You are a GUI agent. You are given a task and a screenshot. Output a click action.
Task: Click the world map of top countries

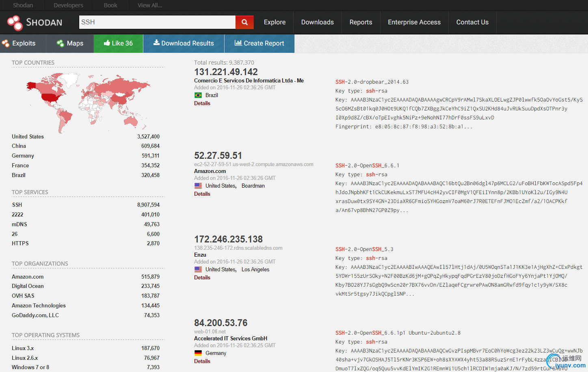coord(88,103)
